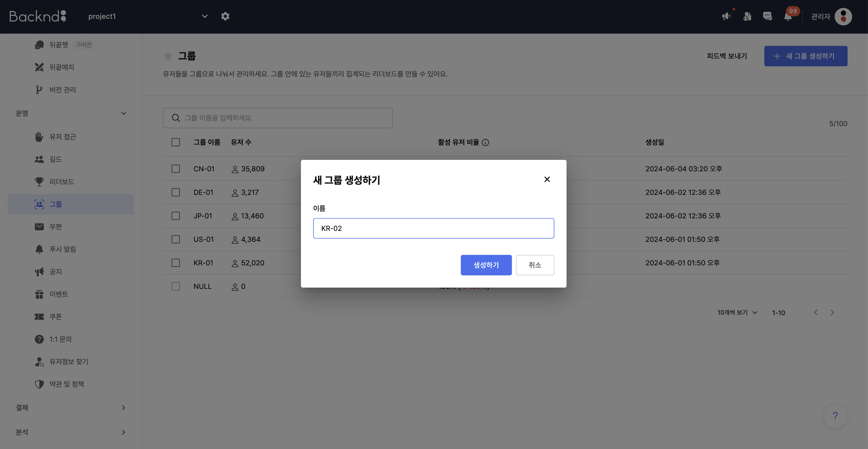Sort by 생성일 column header
868x449 pixels.
654,142
